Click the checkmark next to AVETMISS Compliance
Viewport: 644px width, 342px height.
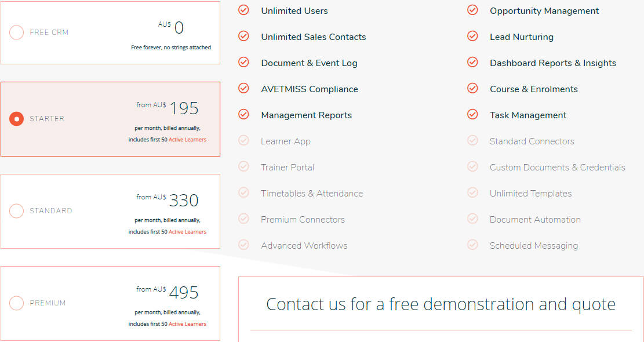point(243,88)
